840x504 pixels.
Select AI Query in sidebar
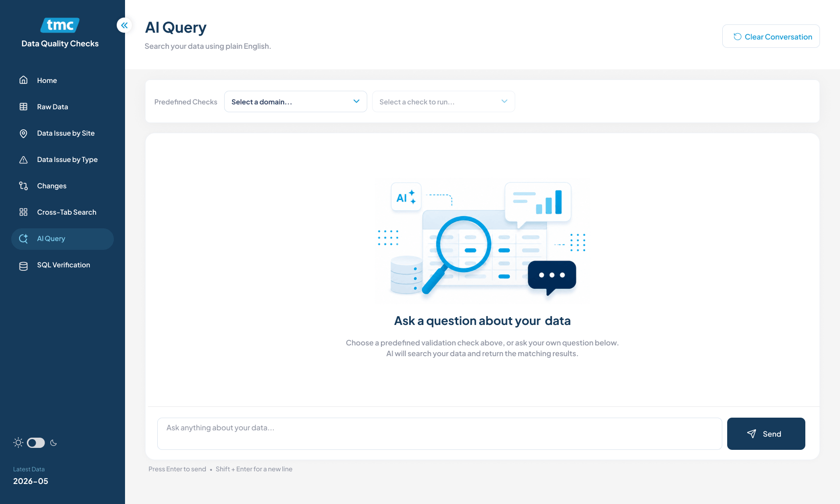tap(63, 239)
